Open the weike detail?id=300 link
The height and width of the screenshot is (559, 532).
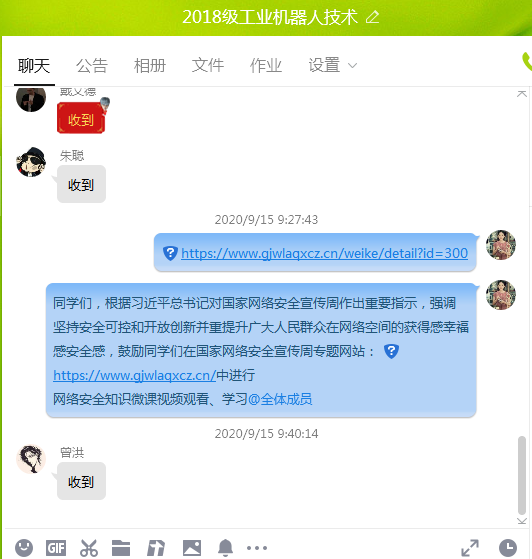coord(324,253)
